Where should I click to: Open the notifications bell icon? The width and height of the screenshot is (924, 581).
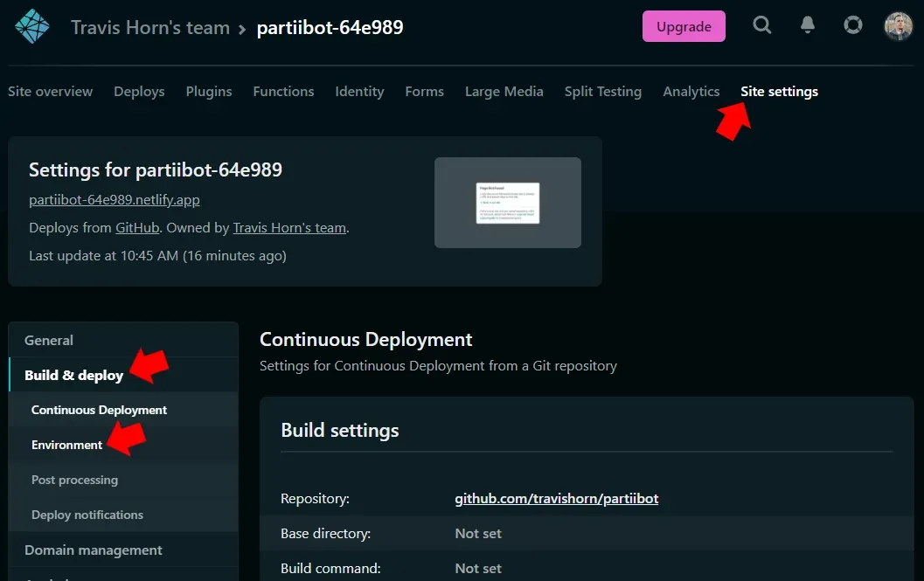[807, 25]
